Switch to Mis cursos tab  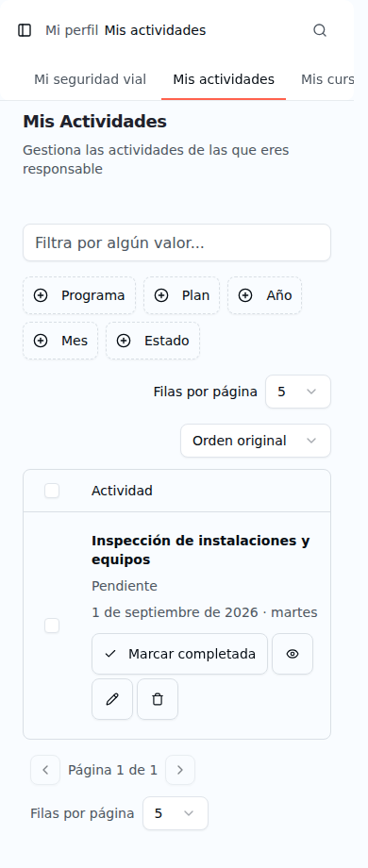pyautogui.click(x=327, y=79)
